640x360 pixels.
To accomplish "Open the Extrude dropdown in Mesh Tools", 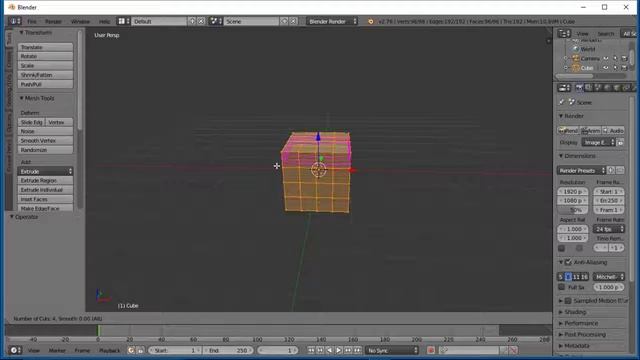I will [45, 171].
